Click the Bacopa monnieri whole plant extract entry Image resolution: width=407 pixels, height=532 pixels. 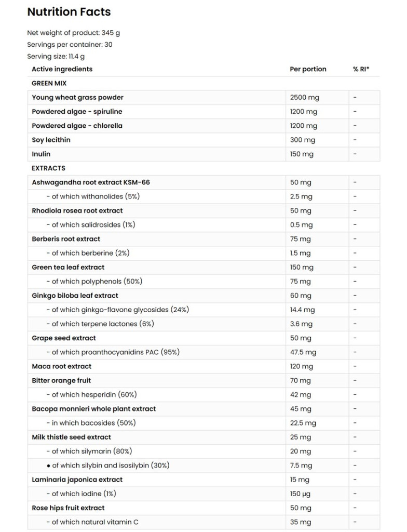coord(93,409)
